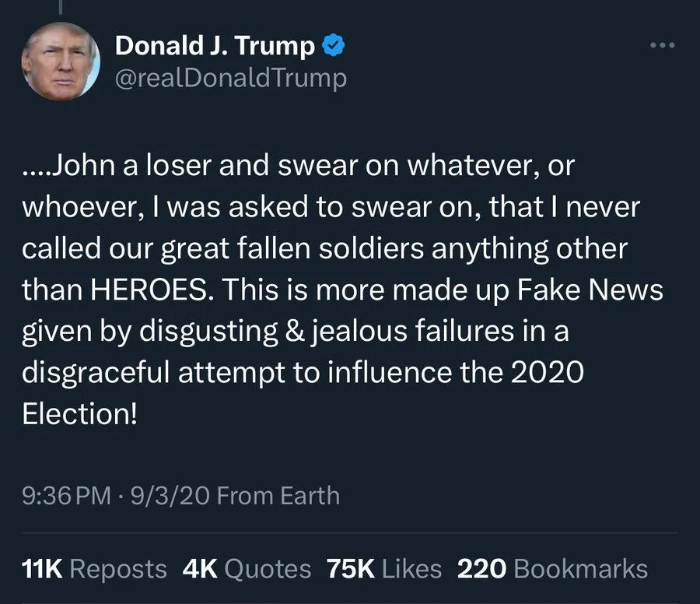Open the @realDonaldTrump handle link
The height and width of the screenshot is (604, 700).
click(x=230, y=79)
